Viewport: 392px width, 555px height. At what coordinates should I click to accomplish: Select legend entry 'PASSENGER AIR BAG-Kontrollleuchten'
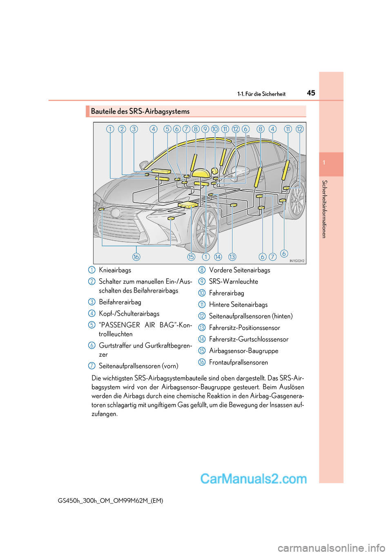pyautogui.click(x=145, y=329)
